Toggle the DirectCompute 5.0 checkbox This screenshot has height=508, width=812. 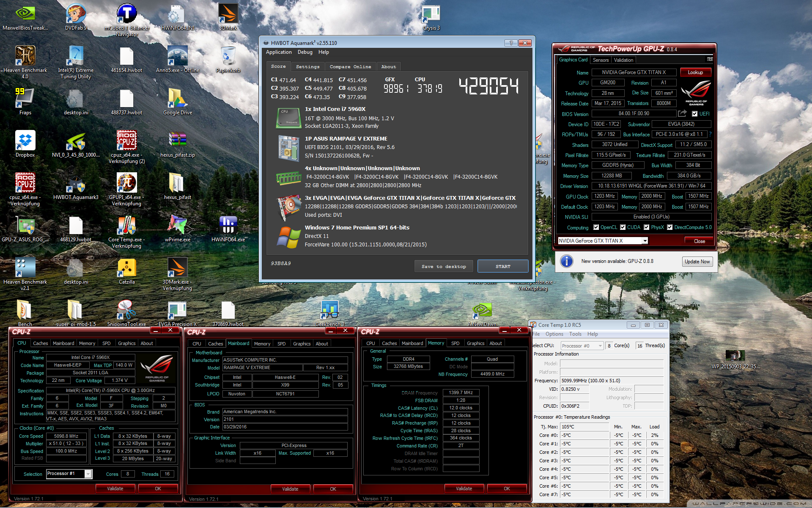[x=669, y=227]
